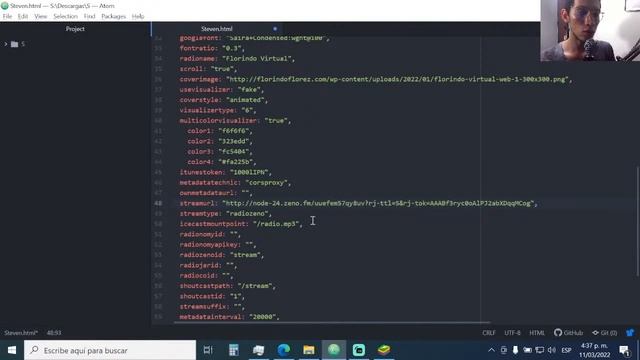Click the microphone tray icon
The image size is (640, 360).
[x=516, y=350]
